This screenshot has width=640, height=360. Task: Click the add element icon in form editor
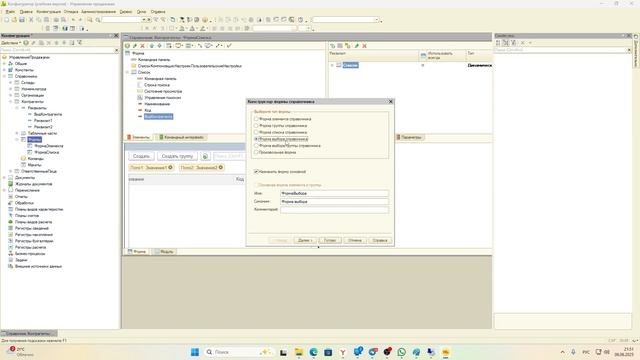127,46
